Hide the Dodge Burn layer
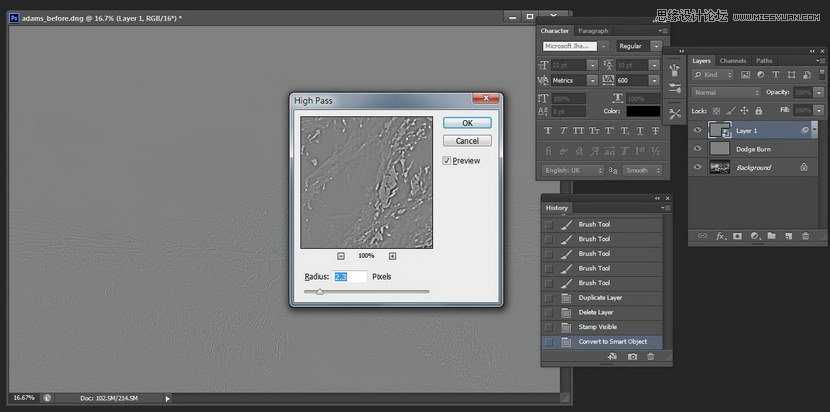830x412 pixels. 698,148
